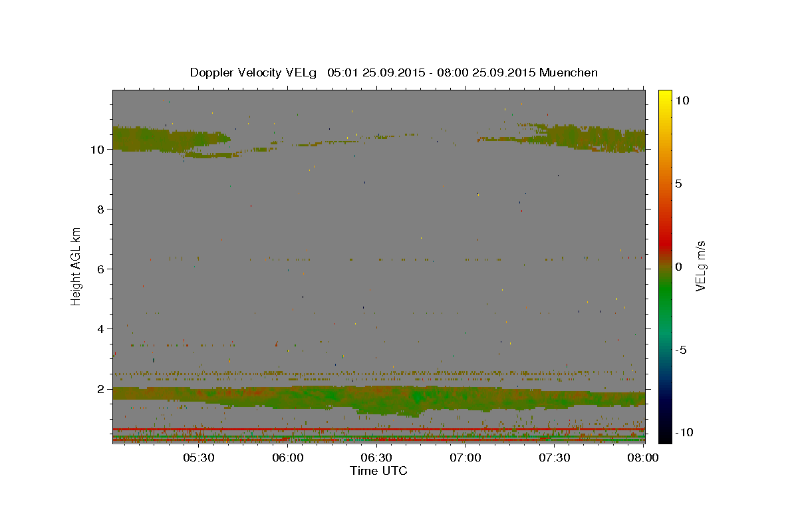Click the 07:00 time tick label
The width and height of the screenshot is (798, 532).
[x=465, y=458]
